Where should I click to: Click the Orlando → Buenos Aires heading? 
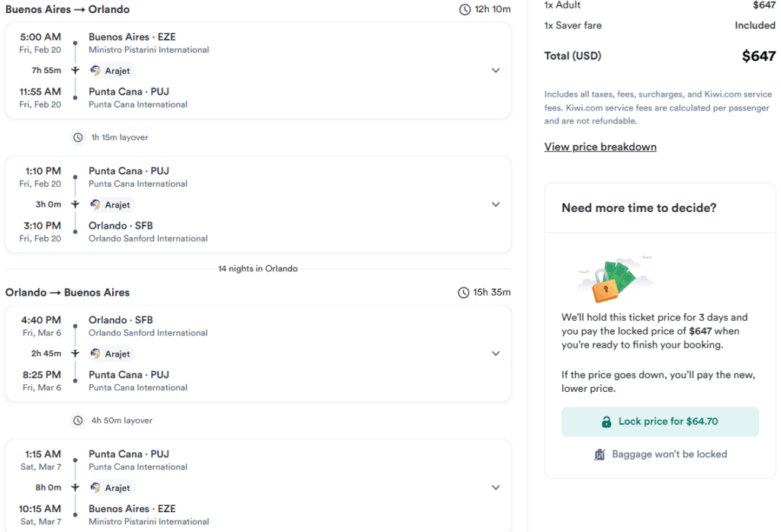pos(68,293)
